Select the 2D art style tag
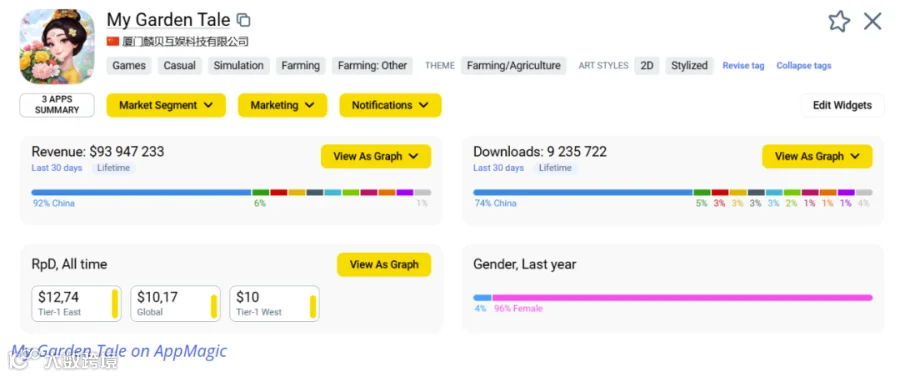The width and height of the screenshot is (900, 377). point(647,65)
